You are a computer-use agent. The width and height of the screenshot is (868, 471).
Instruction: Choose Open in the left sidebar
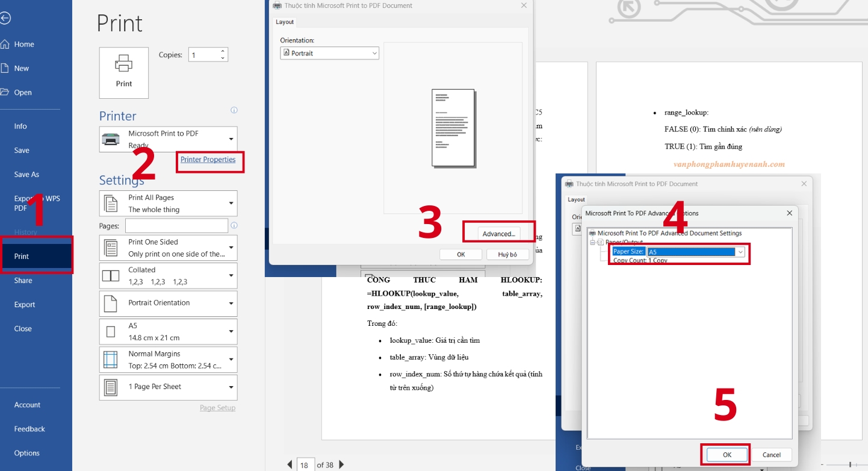point(23,92)
